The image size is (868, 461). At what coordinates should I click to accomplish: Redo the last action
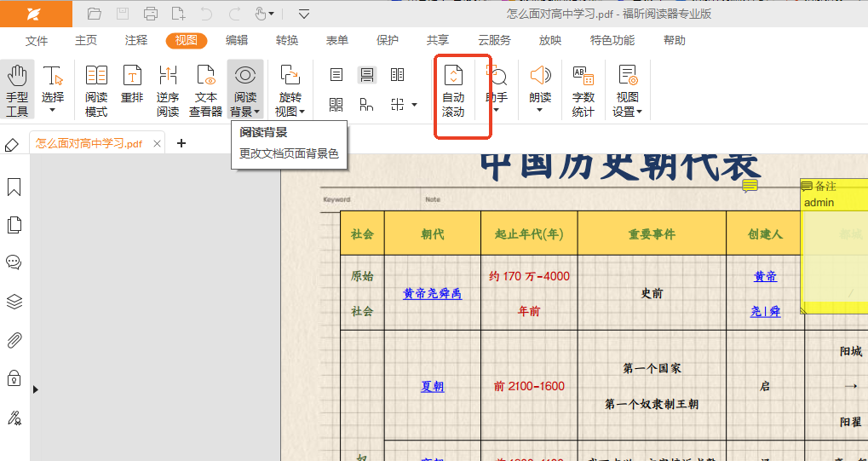point(235,14)
